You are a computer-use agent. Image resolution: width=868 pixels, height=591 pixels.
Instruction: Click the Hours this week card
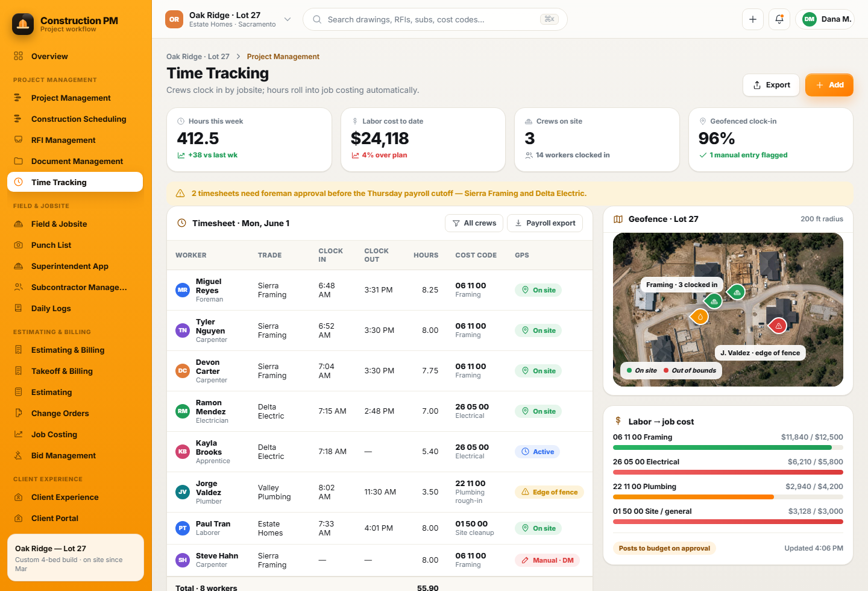249,139
